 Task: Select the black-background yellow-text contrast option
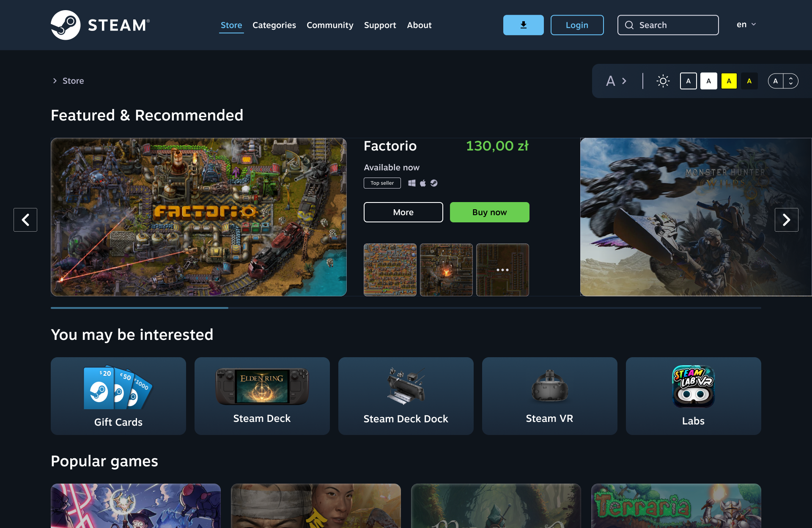coord(749,81)
